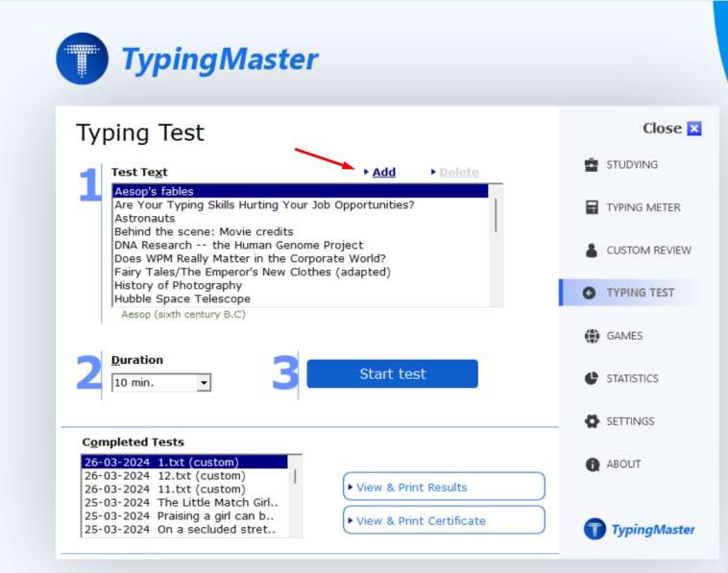Click View & Print Certificate
Viewport: 728px width, 573px height.
pos(444,520)
